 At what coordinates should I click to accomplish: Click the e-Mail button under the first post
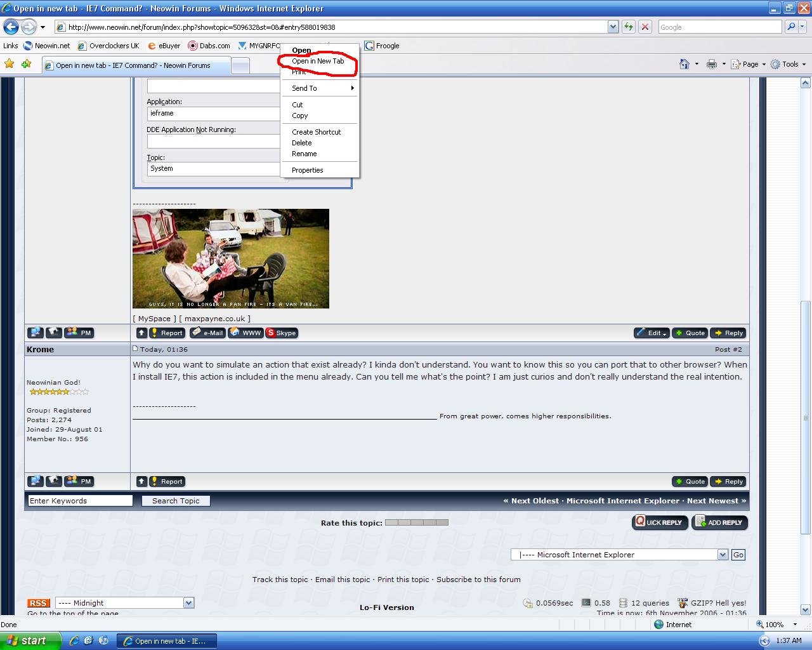click(x=207, y=333)
